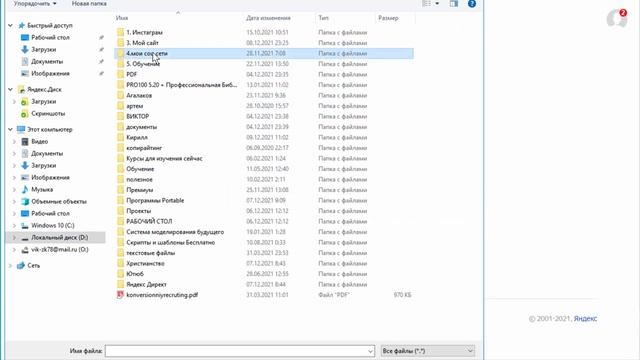Select the vik-zk78@mail.ru (O:) drive
Screen dimensions: 640x360
(x=60, y=250)
